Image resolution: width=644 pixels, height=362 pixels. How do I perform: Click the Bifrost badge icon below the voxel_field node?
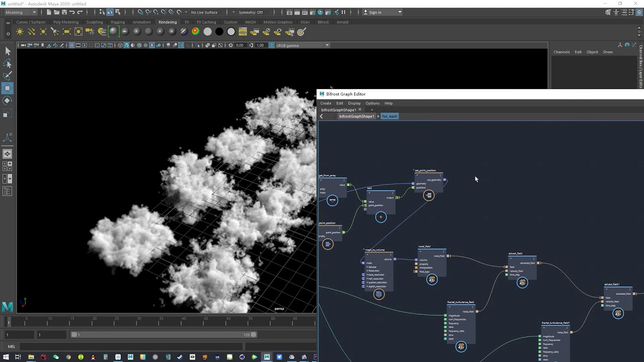(432, 280)
